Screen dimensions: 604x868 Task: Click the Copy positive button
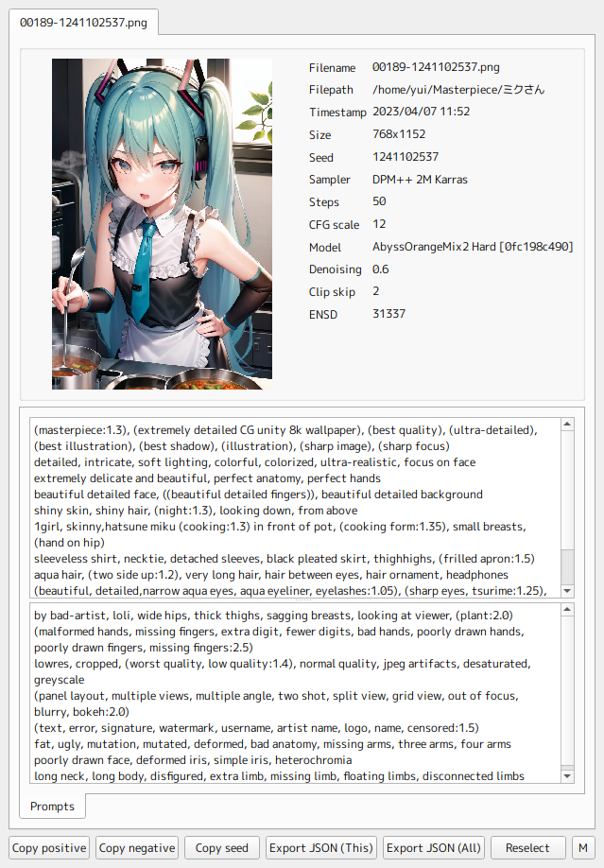[49, 848]
